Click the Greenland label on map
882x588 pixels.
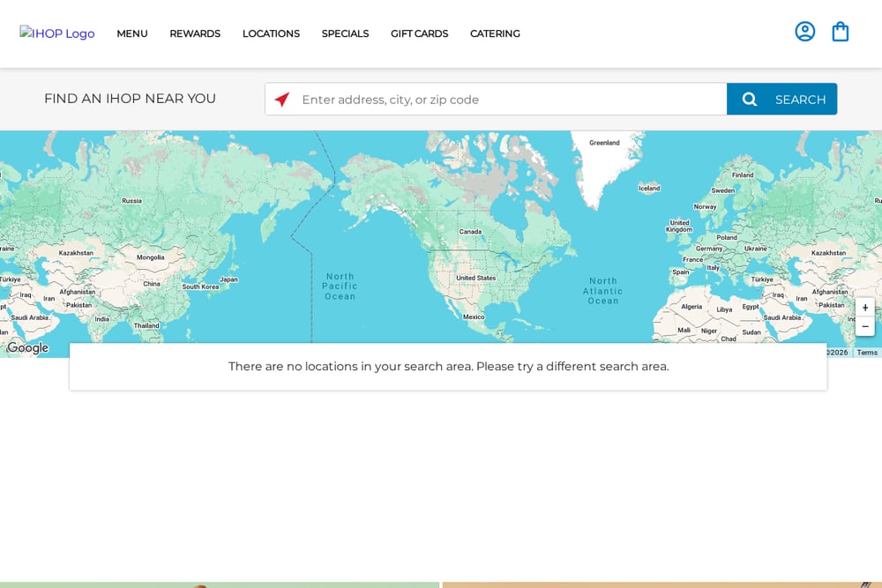(604, 143)
